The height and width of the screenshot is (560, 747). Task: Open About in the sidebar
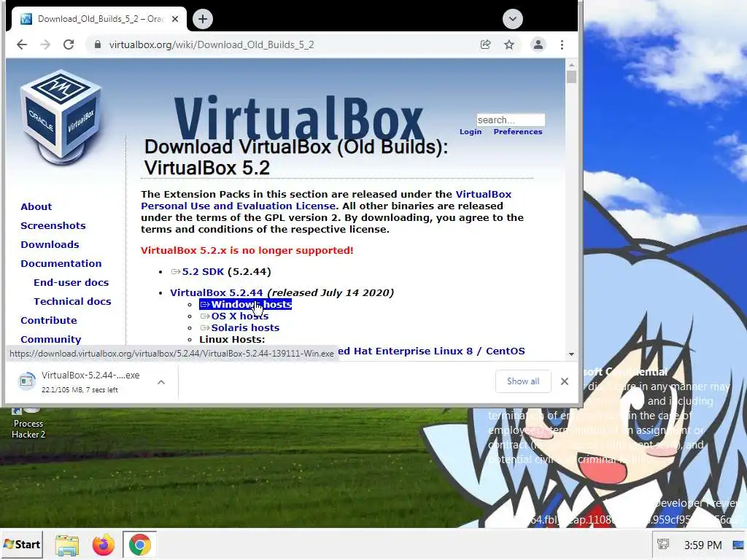[x=36, y=206]
